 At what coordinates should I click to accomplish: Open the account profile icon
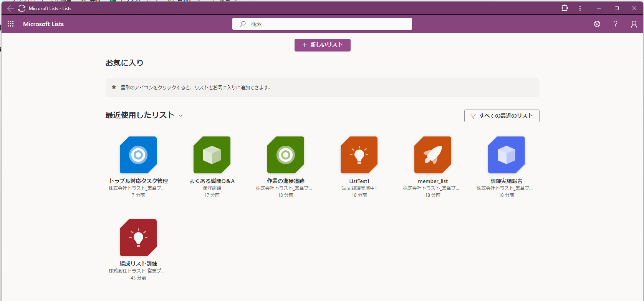click(634, 24)
